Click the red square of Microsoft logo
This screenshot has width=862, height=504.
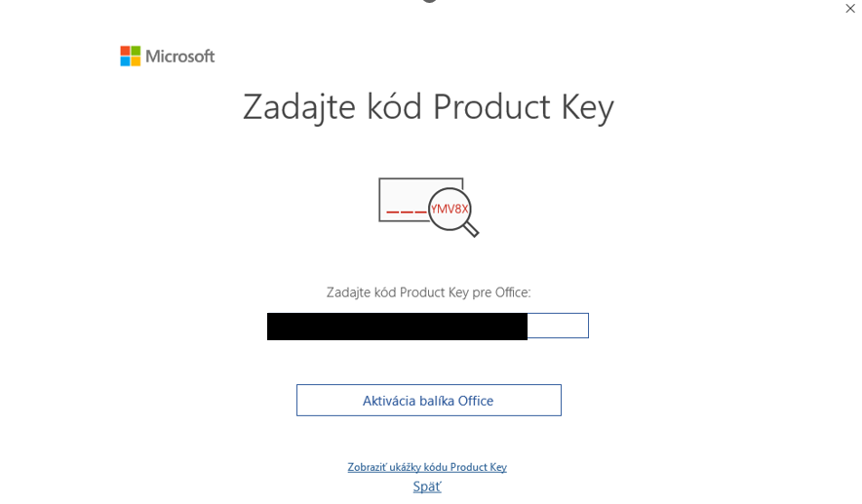(x=126, y=51)
